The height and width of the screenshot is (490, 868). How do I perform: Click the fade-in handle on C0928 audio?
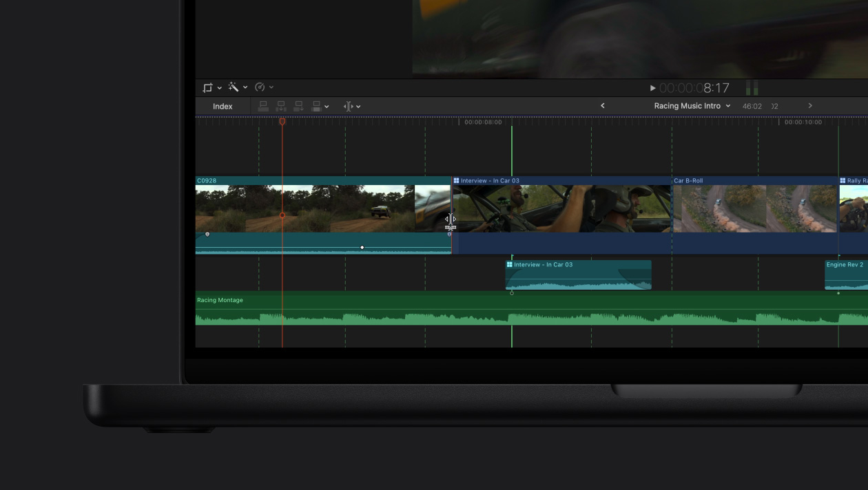207,235
